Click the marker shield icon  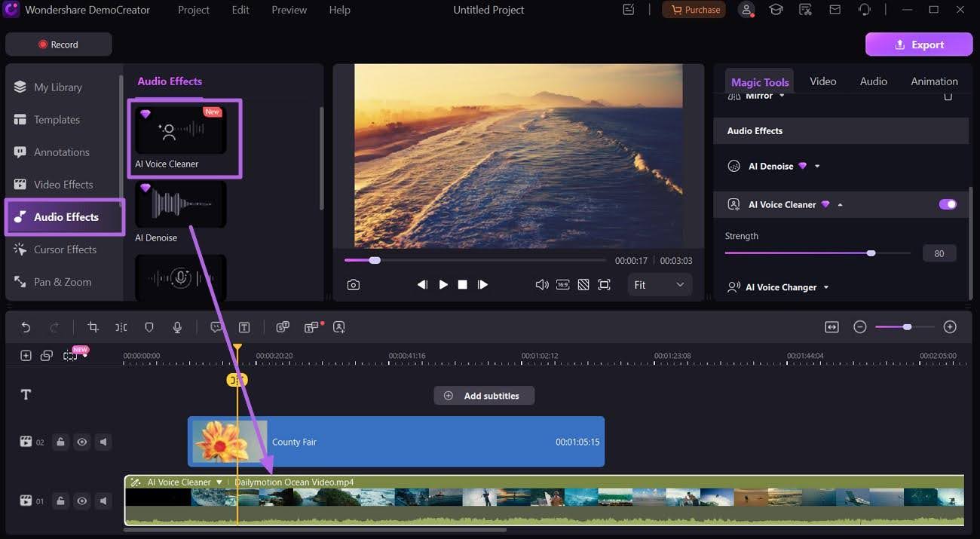(149, 327)
